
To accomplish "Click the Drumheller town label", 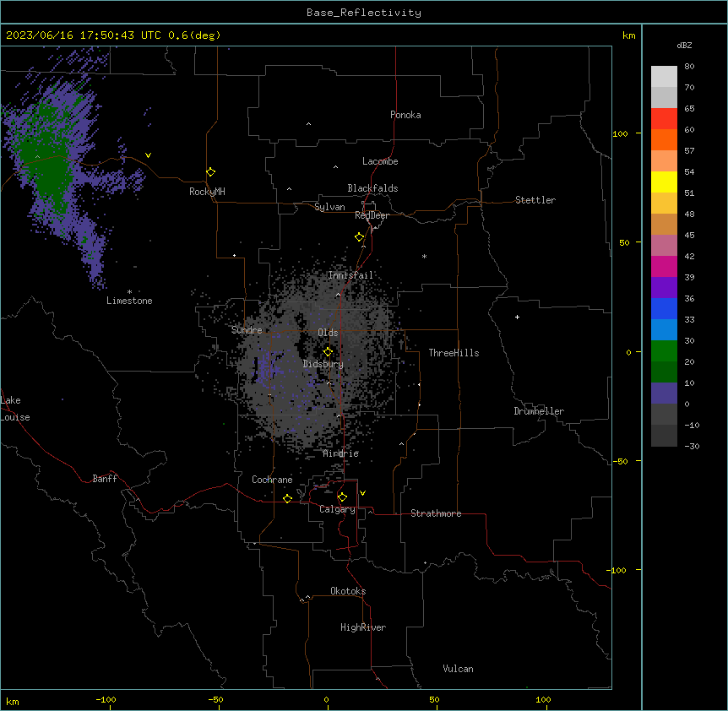I will point(539,411).
